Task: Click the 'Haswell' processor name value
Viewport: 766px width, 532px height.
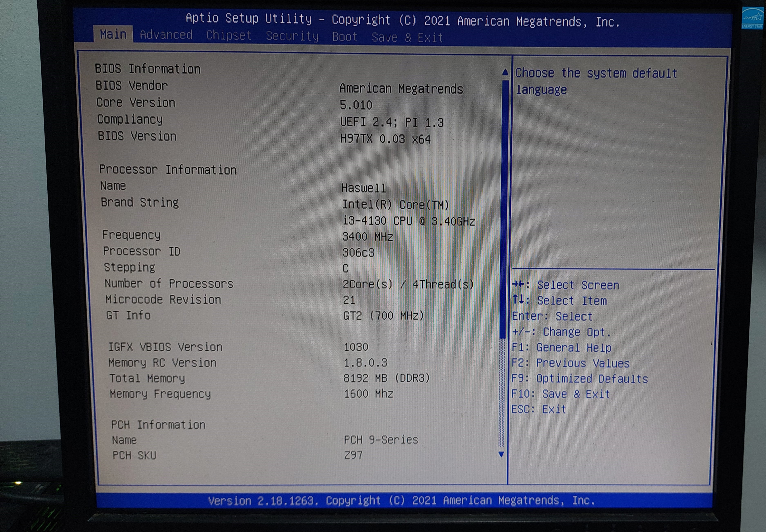Action: tap(364, 188)
